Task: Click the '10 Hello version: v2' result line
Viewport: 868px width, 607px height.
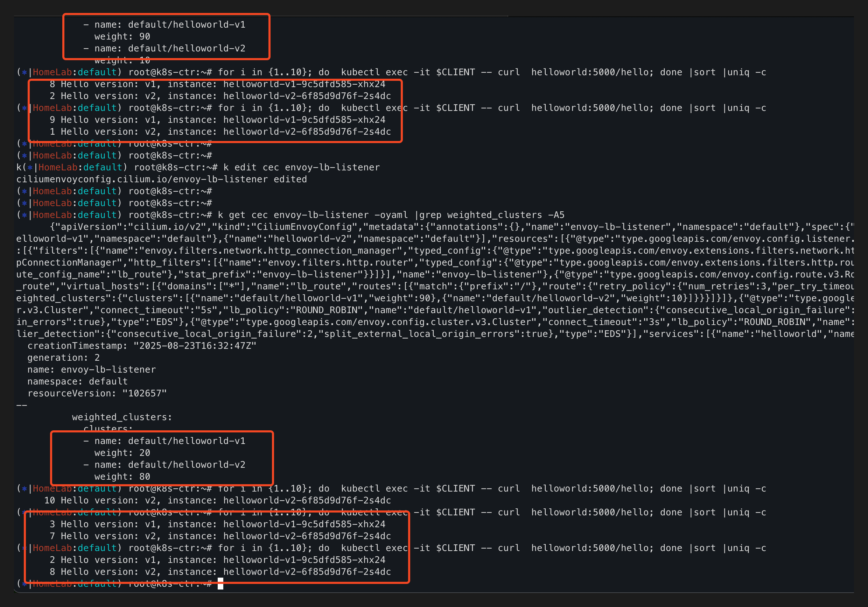Action: pos(217,500)
